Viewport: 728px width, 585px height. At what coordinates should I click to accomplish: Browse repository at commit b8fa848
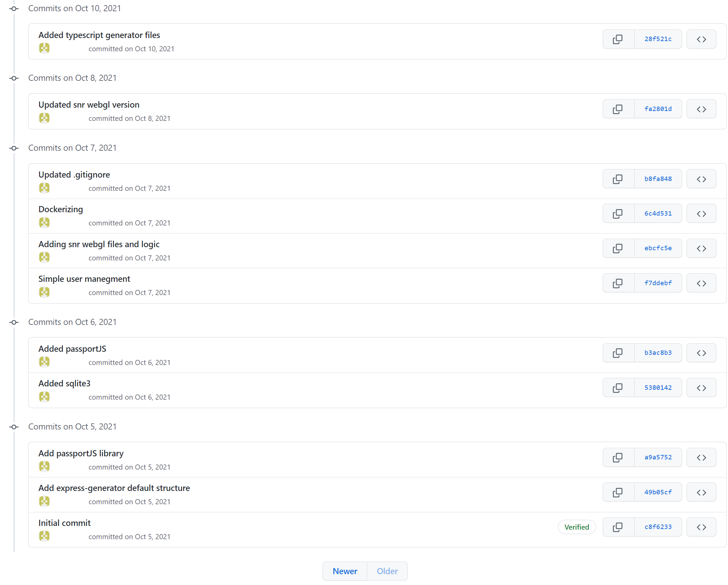tap(701, 179)
